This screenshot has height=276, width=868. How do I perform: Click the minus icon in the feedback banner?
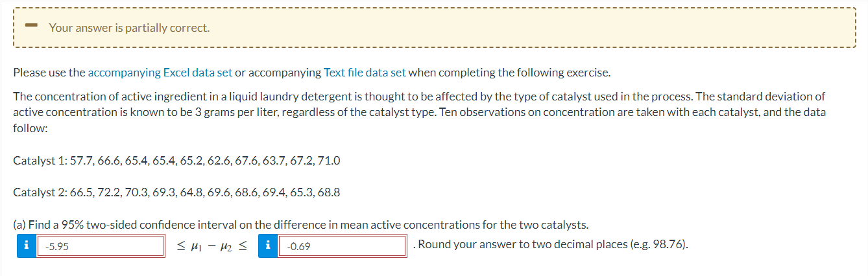pyautogui.click(x=30, y=26)
